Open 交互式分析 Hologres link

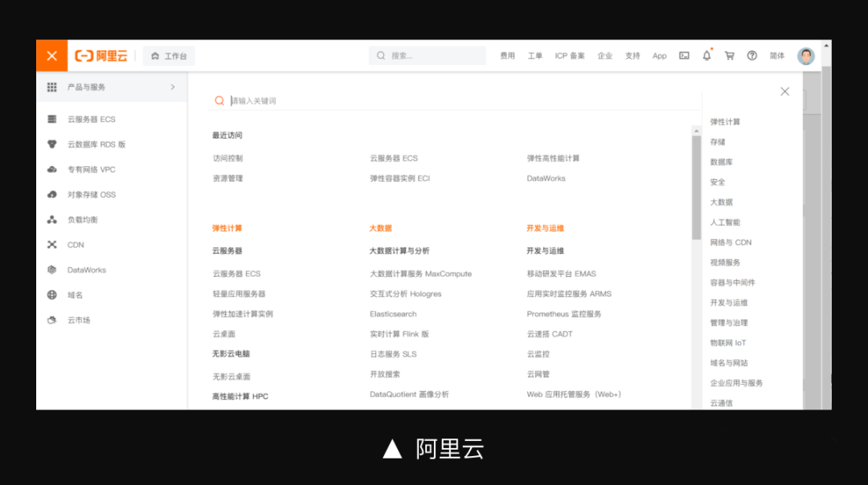(406, 294)
